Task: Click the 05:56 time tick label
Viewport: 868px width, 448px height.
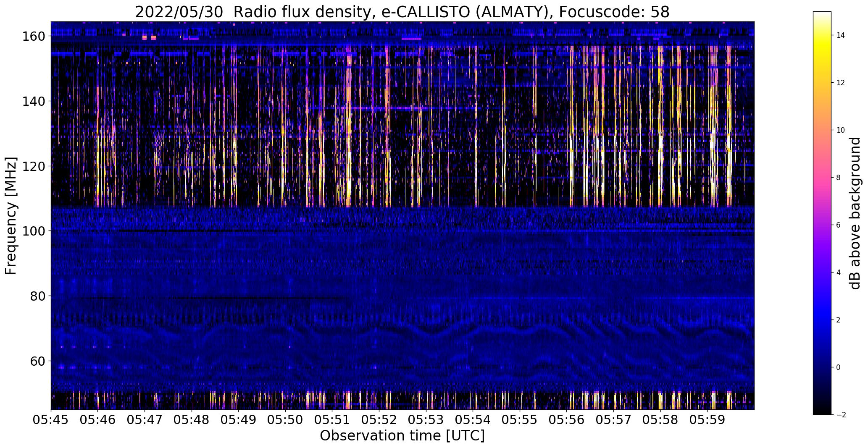Action: click(567, 419)
